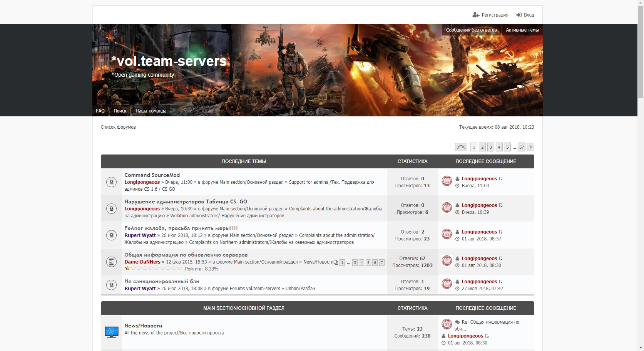Click avatar in FeAnor жалоба row
Screen dimensions: 644x351
click(x=447, y=234)
